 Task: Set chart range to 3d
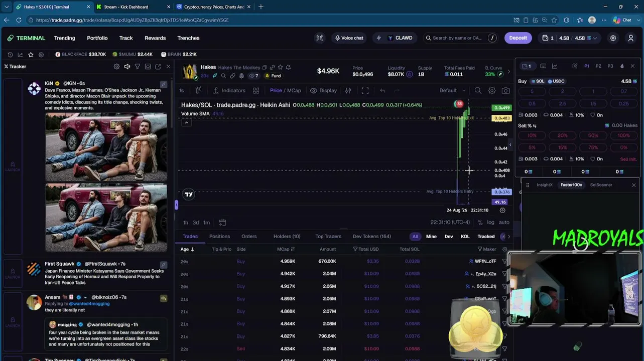pyautogui.click(x=196, y=223)
